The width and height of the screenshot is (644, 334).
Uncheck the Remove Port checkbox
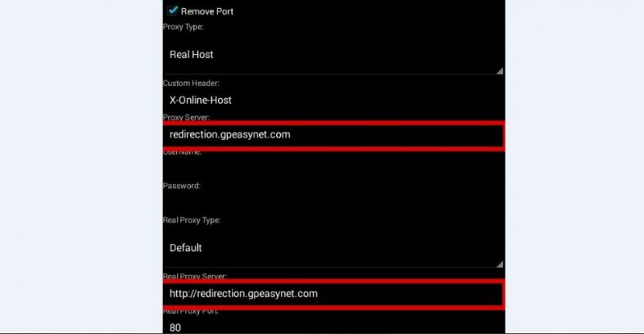click(172, 10)
